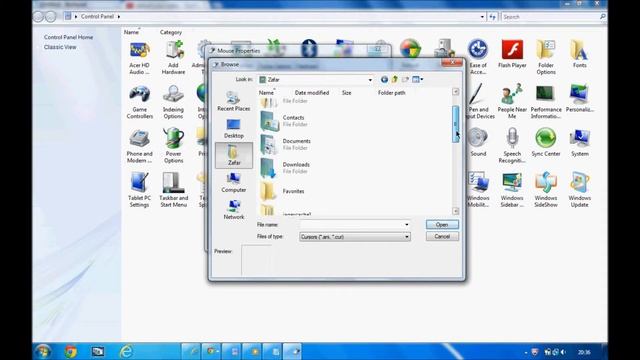Open Windows Update
This screenshot has width=640, height=360.
[580, 190]
